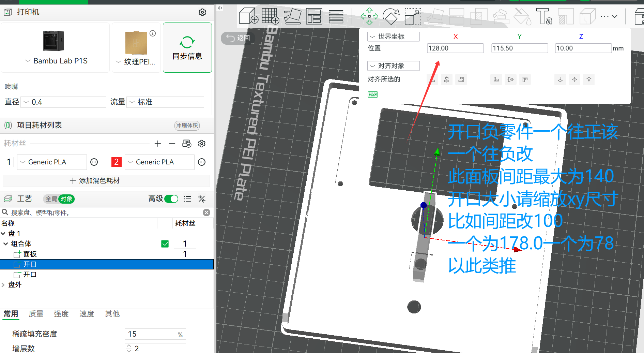Click the 稀疏填充密度 value field
Viewport: 644px width, 353px height.
(155, 334)
